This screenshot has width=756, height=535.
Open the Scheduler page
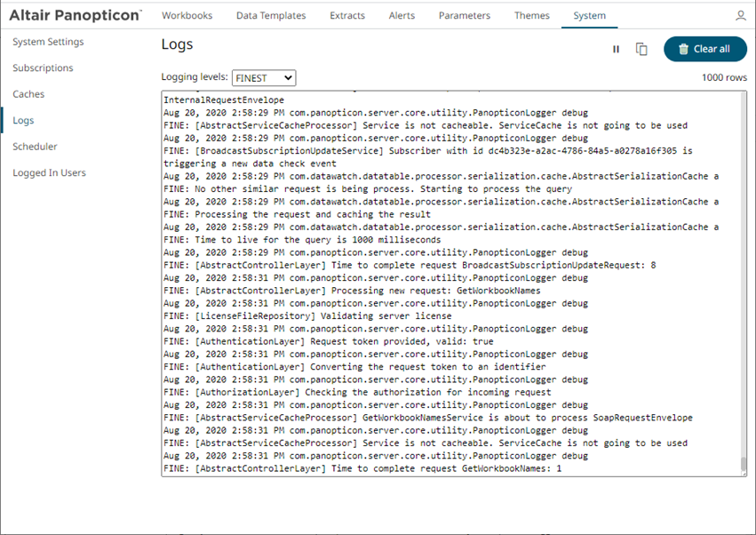pyautogui.click(x=35, y=147)
